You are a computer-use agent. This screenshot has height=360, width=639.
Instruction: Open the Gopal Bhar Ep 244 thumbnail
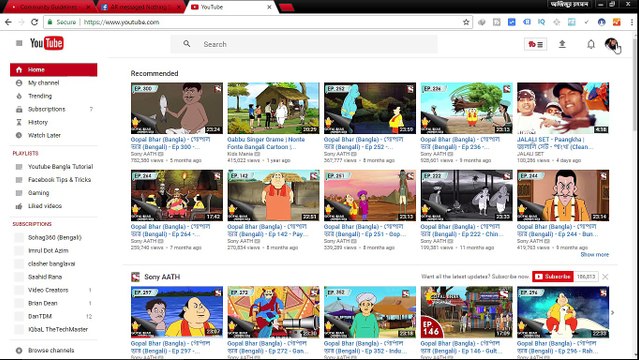pyautogui.click(x=563, y=195)
